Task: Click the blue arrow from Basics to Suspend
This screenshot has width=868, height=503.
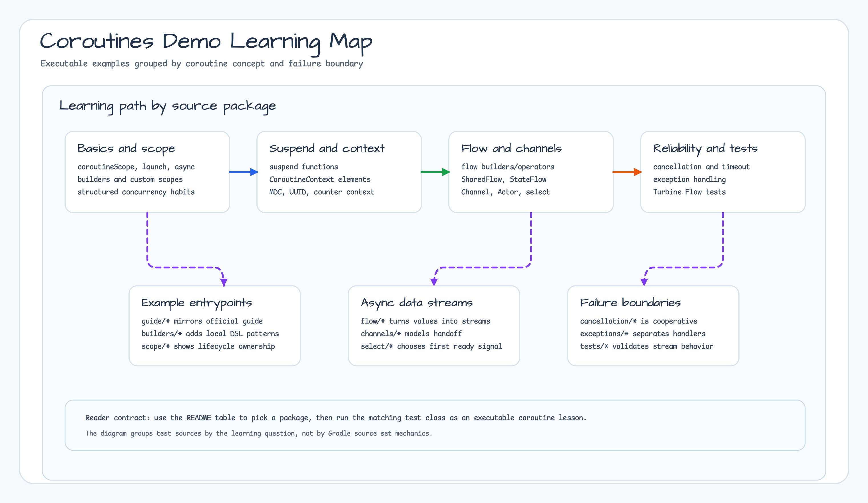Action: 243,172
